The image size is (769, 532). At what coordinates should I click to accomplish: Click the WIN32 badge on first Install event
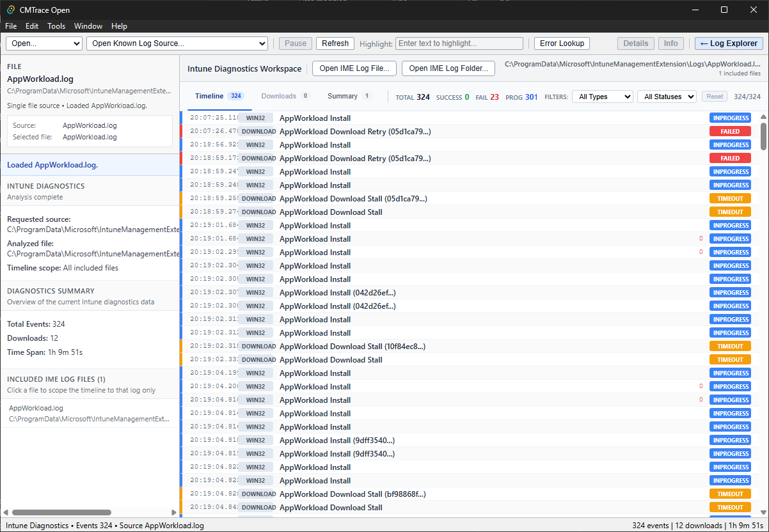[257, 118]
